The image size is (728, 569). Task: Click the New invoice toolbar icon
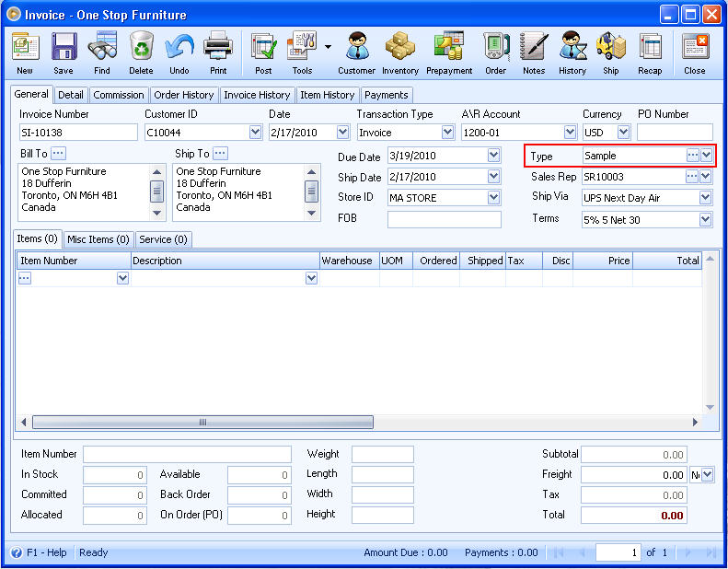[25, 47]
